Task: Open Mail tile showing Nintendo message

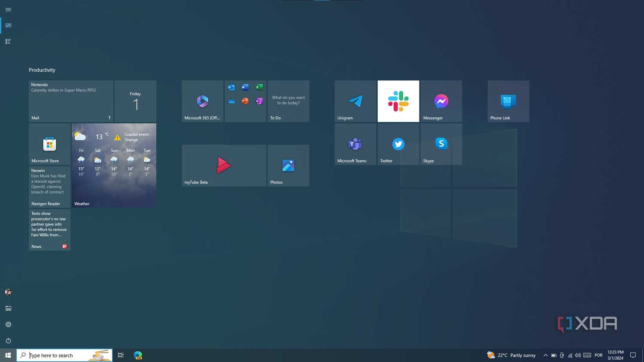Action: click(x=71, y=101)
